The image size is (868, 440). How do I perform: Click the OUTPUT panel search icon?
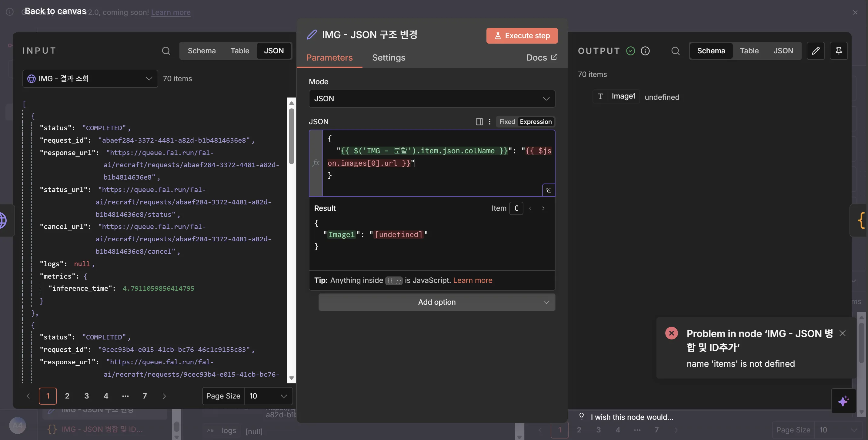(675, 51)
